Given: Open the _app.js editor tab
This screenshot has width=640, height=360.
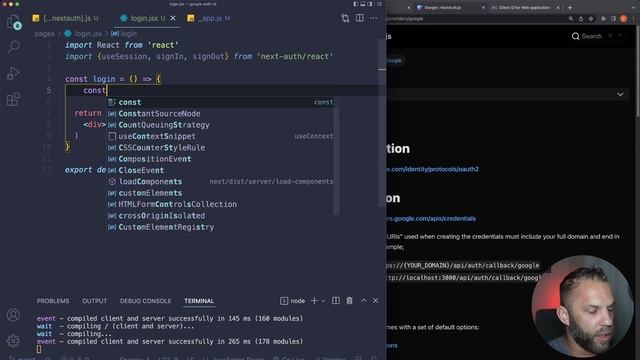Looking at the screenshot, I should click(x=209, y=18).
